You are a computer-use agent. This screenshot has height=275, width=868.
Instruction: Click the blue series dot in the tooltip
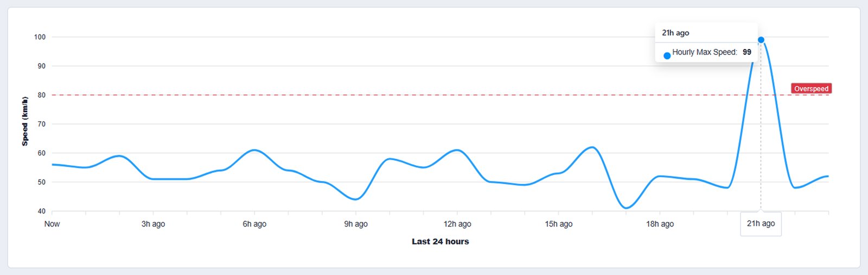pyautogui.click(x=667, y=55)
